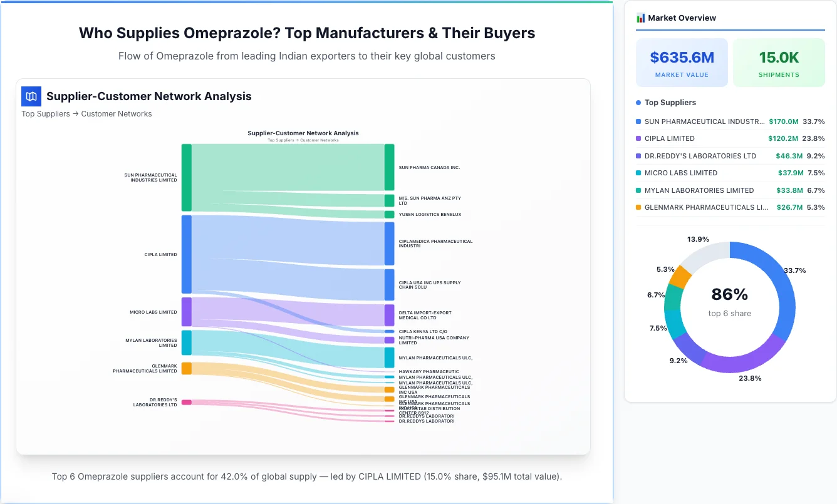The height and width of the screenshot is (504, 837).
Task: Click the map icon beside Supplier-Customer Network Analysis
Action: pyautogui.click(x=31, y=96)
